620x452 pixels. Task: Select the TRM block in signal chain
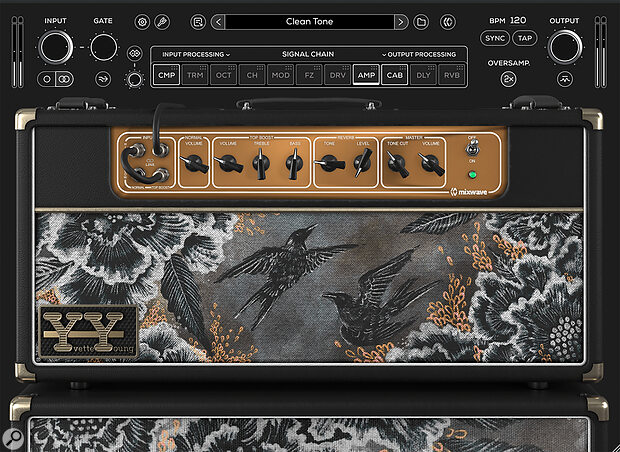(195, 75)
